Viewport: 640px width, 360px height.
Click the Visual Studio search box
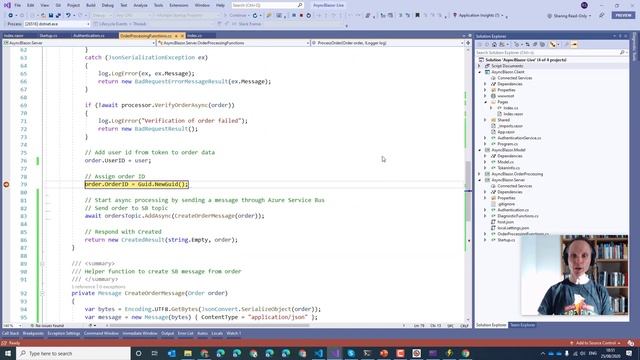coord(267,5)
